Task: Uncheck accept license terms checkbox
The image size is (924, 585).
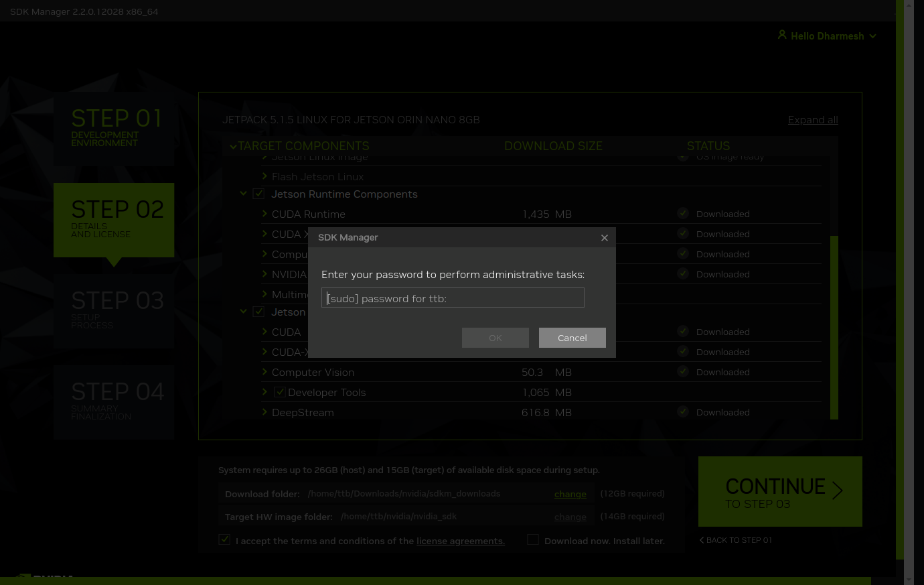Action: tap(224, 540)
